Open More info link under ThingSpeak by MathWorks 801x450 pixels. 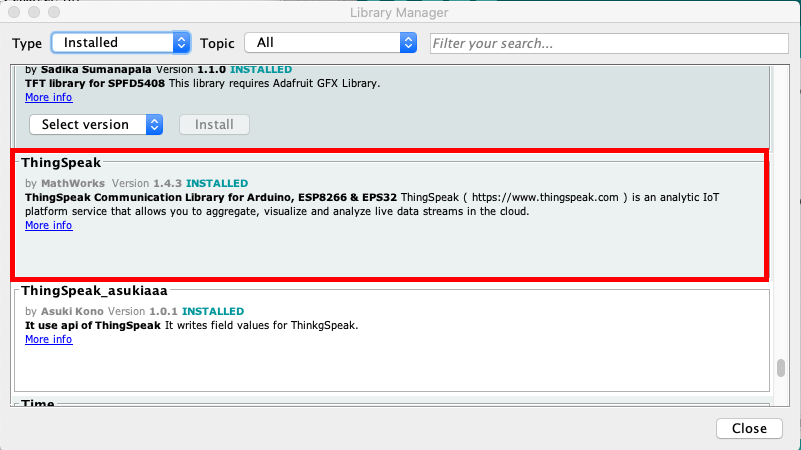point(49,225)
